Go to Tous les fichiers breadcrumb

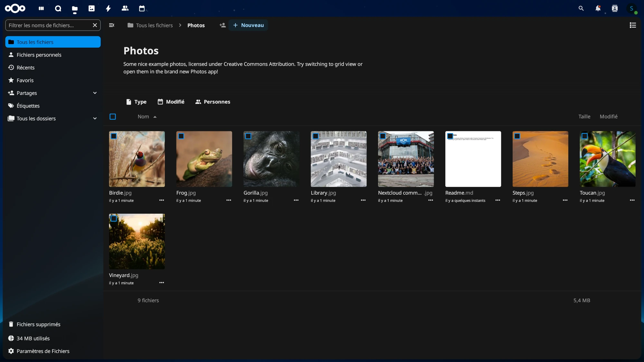pos(150,25)
